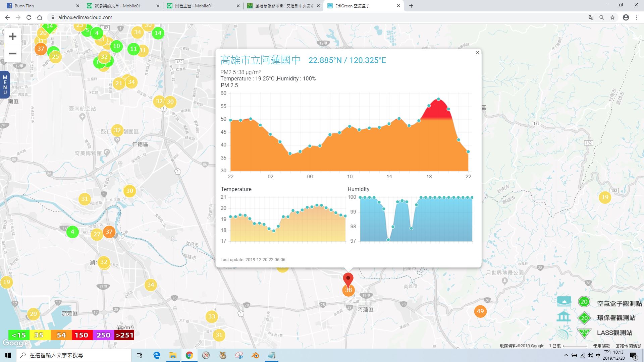
Task: Zoom out on the map
Action: [12, 54]
